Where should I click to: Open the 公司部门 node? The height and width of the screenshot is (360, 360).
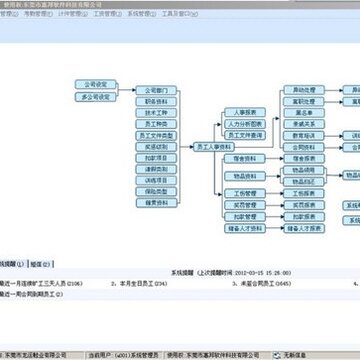pyautogui.click(x=156, y=90)
